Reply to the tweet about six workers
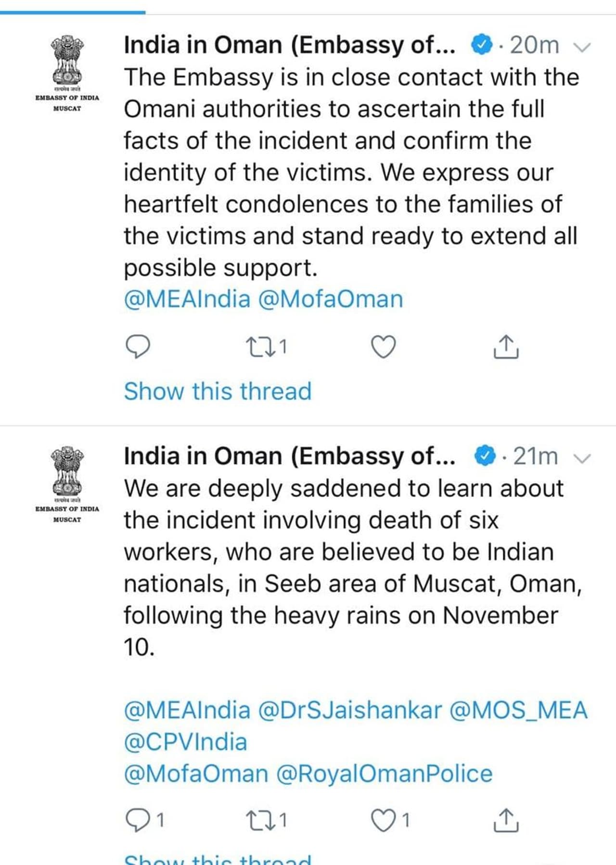The height and width of the screenshot is (865, 616). (x=138, y=819)
